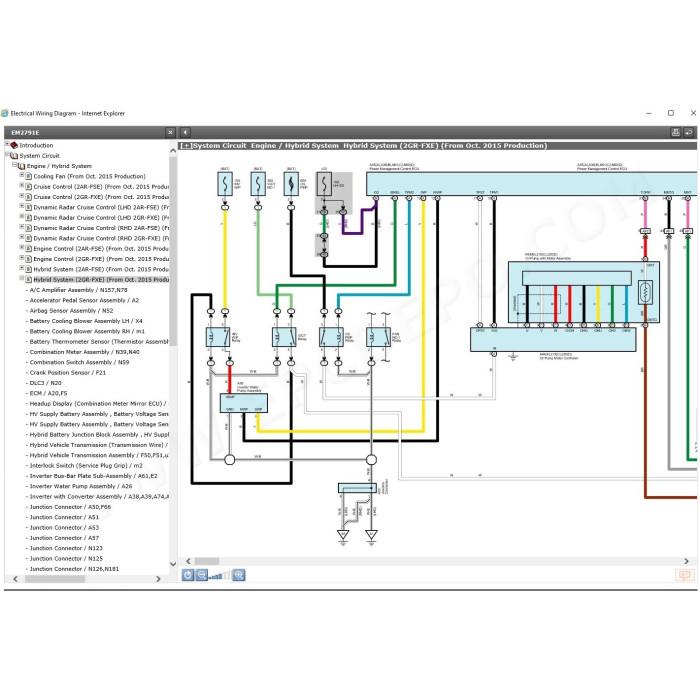Screen dimensions: 700x700
Task: Open Airbag Sensor Assembly / N52
Action: 71,311
